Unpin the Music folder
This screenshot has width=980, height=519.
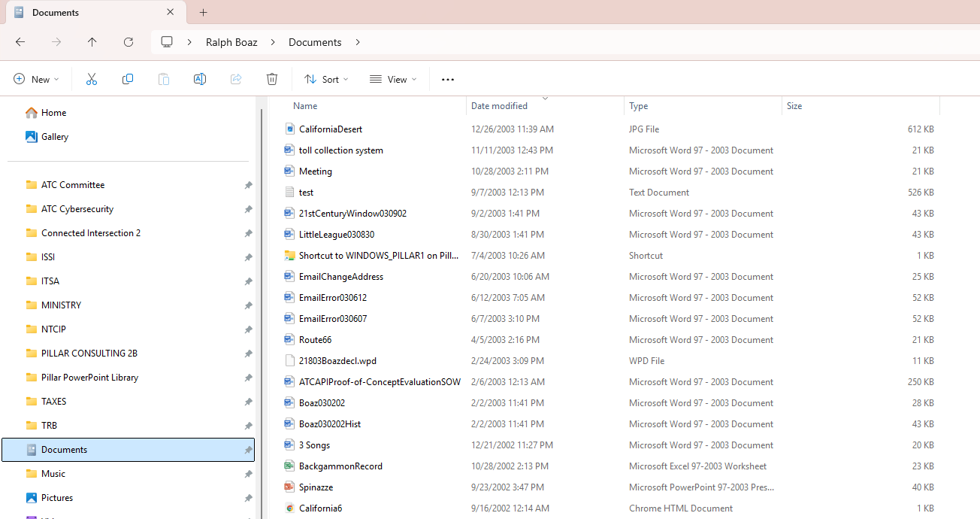[248, 474]
